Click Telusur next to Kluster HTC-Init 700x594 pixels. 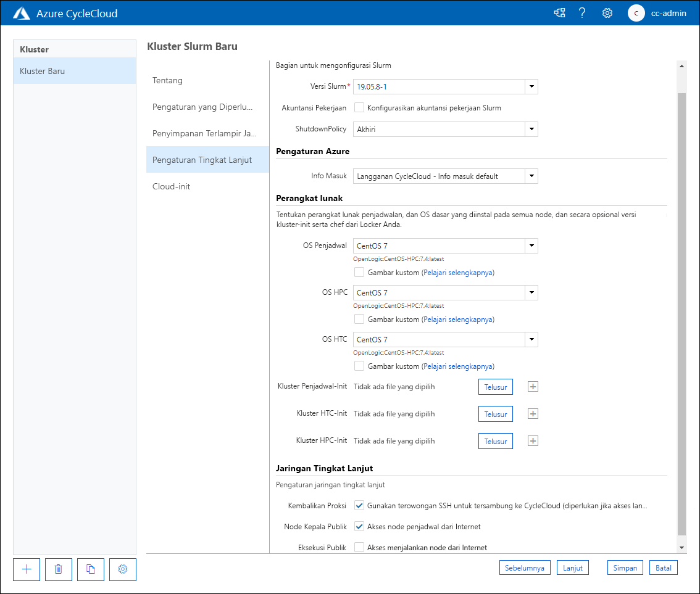[495, 413]
